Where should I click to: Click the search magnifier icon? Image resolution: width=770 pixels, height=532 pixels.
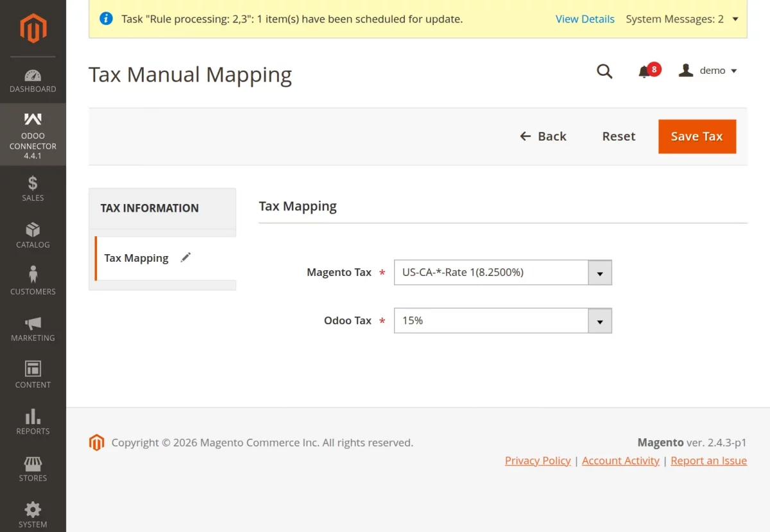(604, 71)
